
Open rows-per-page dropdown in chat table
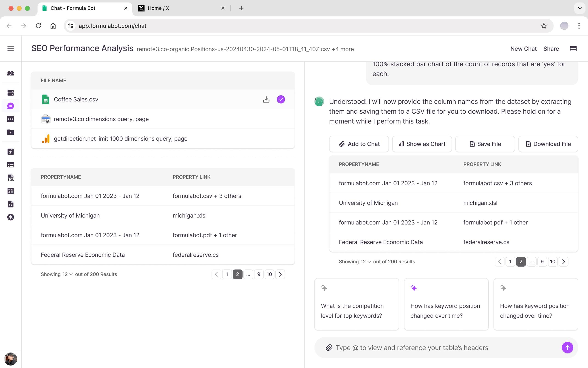(x=365, y=262)
